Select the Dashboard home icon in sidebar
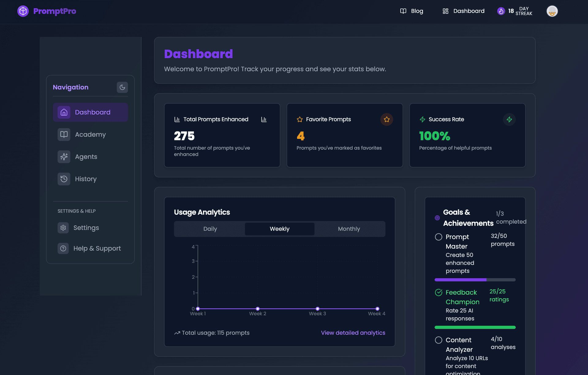The width and height of the screenshot is (588, 375). click(64, 112)
